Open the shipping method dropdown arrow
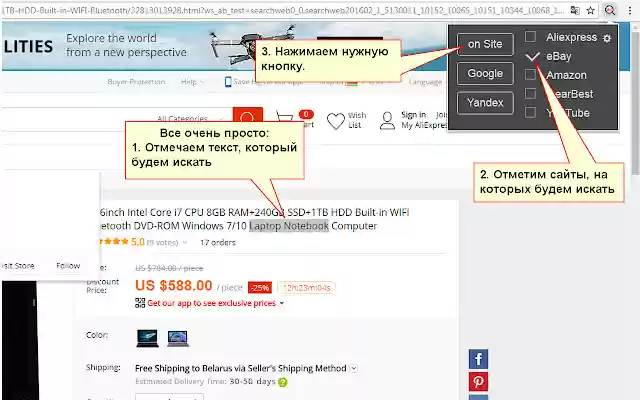The height and width of the screenshot is (400, 640). click(x=353, y=368)
